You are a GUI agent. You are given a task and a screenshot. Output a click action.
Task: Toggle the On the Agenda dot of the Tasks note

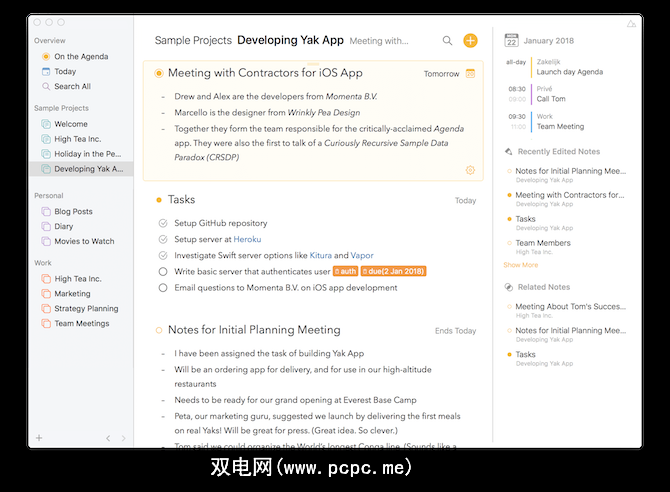point(159,200)
